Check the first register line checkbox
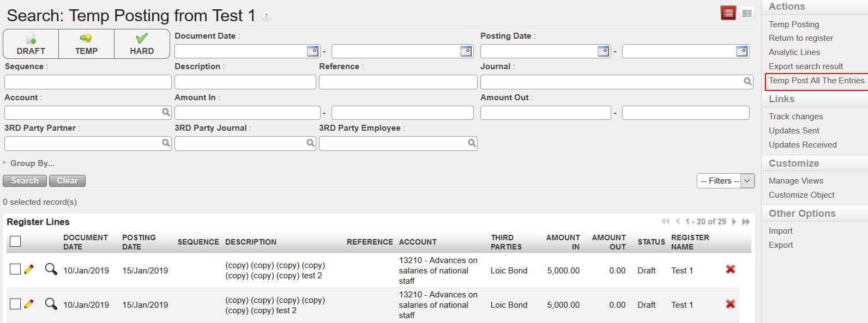 (15, 269)
